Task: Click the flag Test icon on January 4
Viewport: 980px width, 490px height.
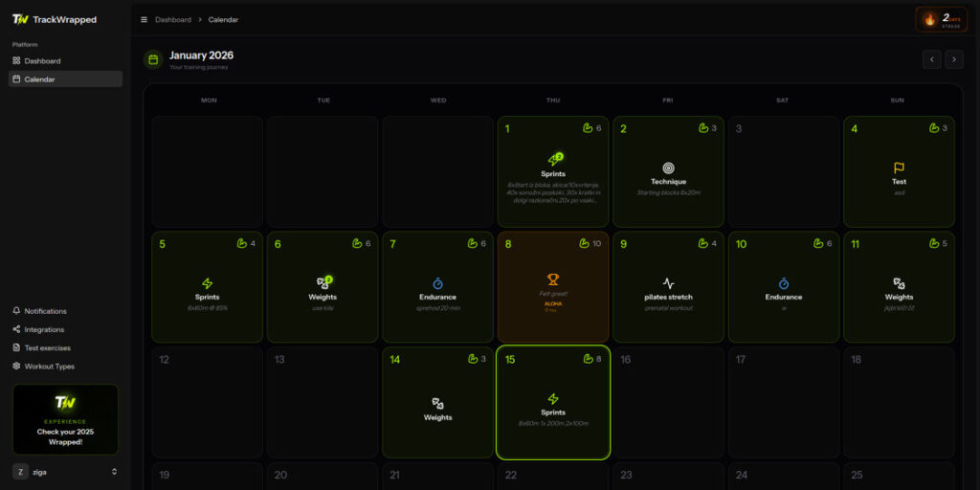Action: (x=899, y=168)
